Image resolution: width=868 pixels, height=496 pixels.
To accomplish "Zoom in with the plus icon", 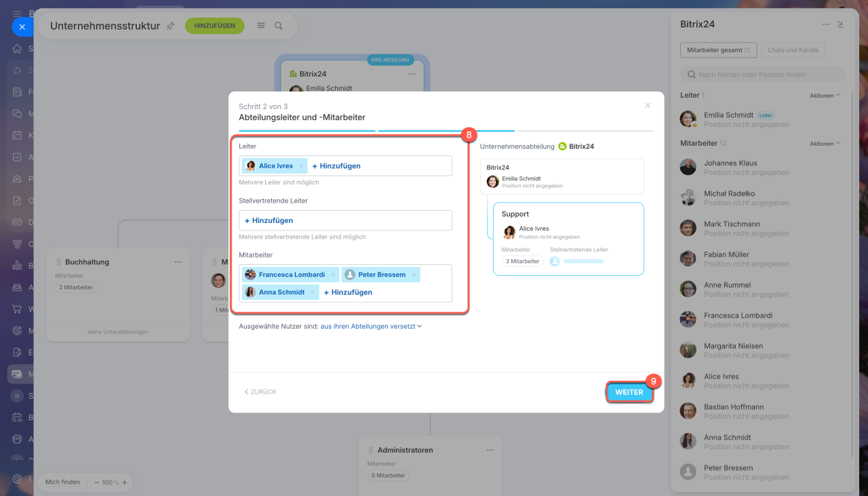I will tap(124, 482).
